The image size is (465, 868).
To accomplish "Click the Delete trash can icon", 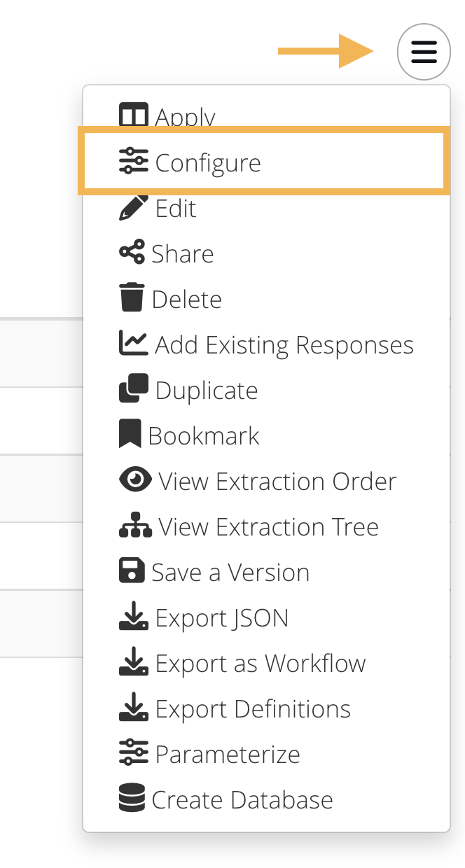I will pos(132,298).
